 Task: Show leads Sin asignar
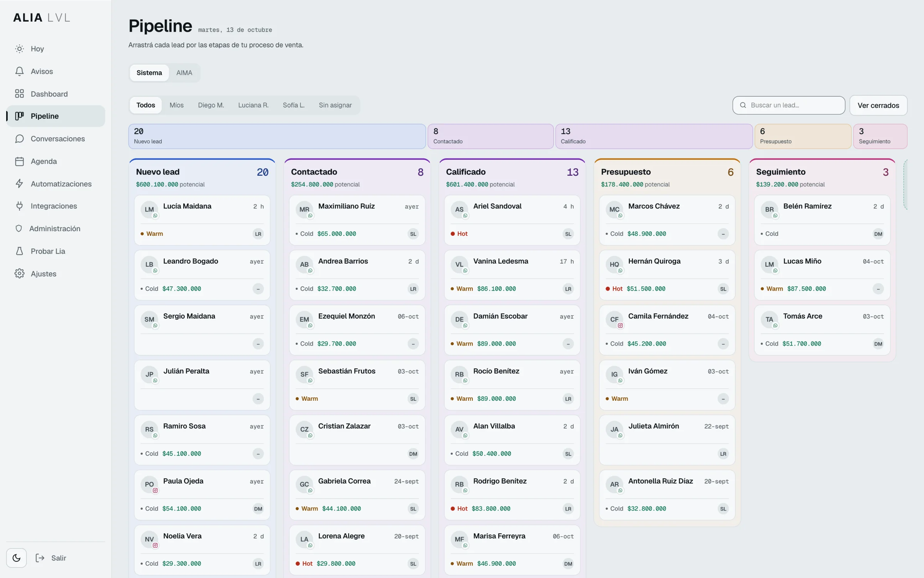coord(335,105)
